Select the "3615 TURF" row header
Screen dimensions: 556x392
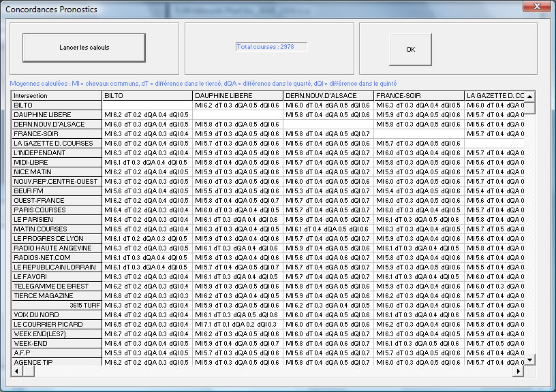click(x=57, y=306)
